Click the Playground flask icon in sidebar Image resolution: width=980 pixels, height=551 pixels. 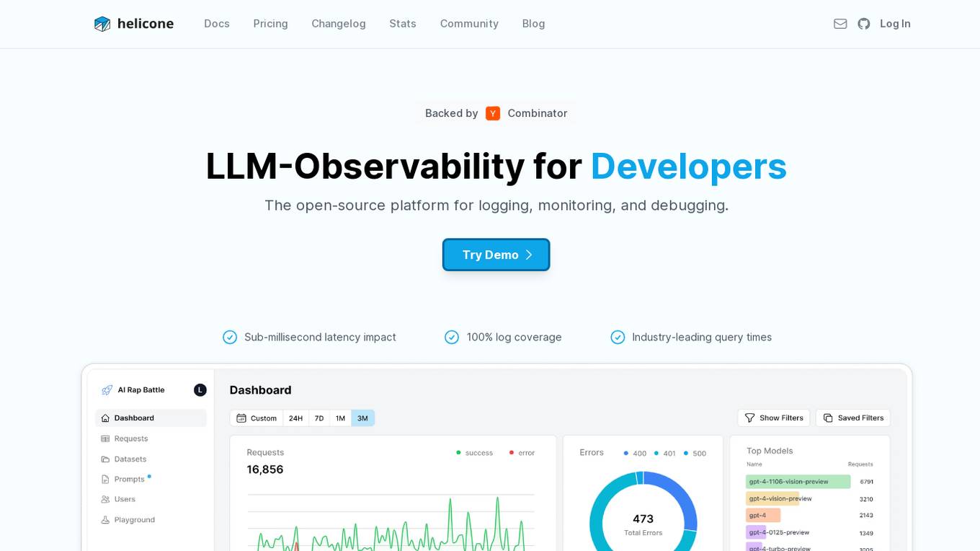[x=105, y=519]
